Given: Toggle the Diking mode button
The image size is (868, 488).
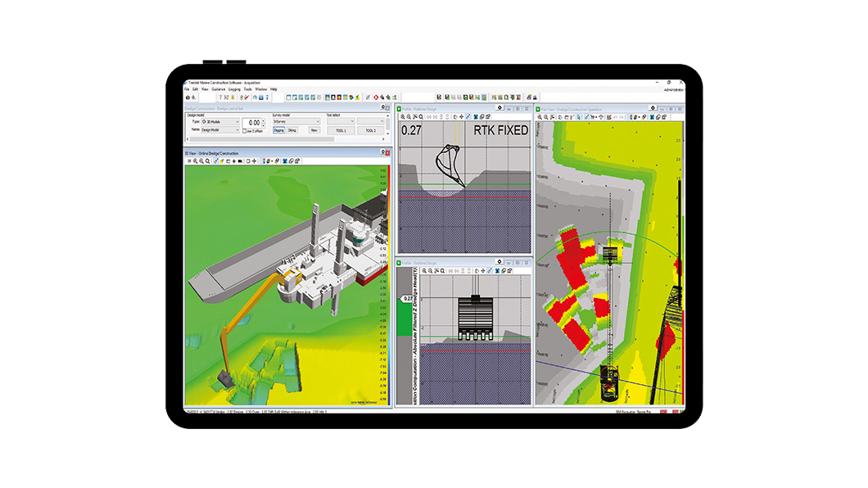Looking at the screenshot, I should point(293,130).
